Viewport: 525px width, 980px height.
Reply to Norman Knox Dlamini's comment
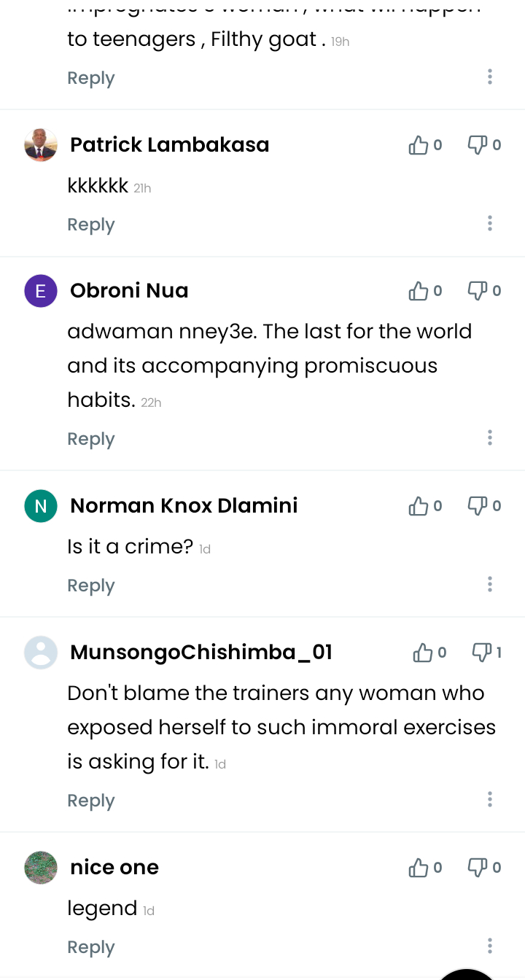[91, 586]
